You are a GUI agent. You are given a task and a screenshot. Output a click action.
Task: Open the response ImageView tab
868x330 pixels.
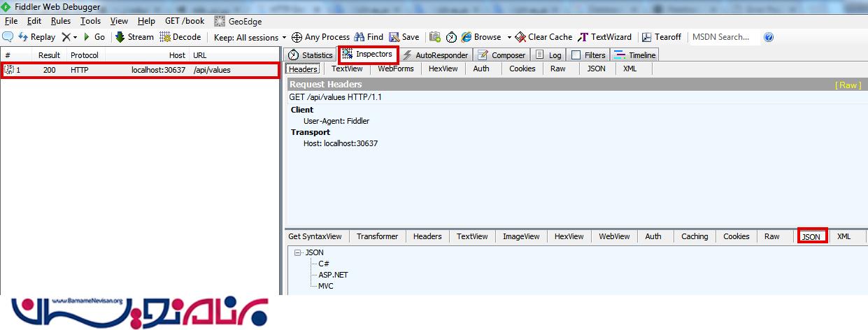(x=521, y=236)
